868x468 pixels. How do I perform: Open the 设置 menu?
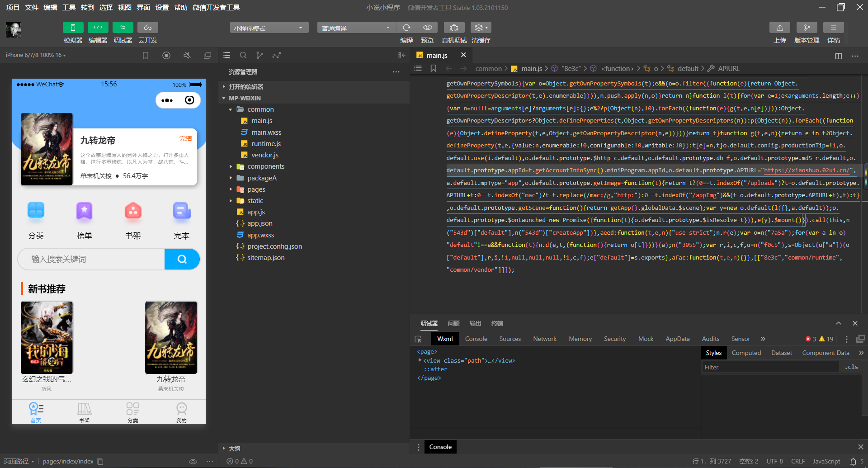[x=162, y=8]
